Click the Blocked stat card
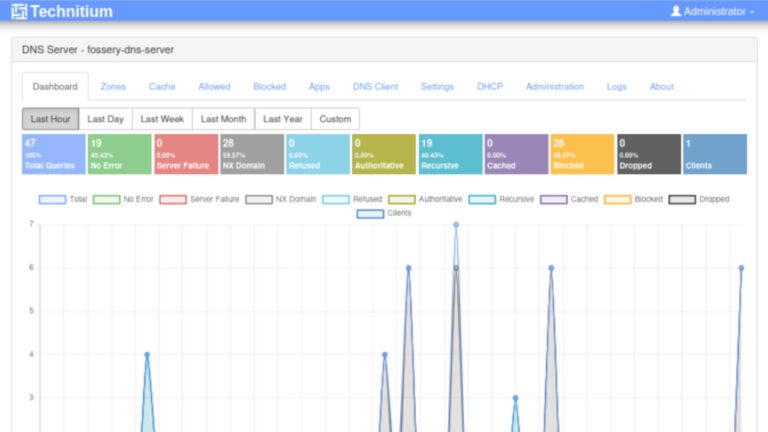 coord(582,154)
